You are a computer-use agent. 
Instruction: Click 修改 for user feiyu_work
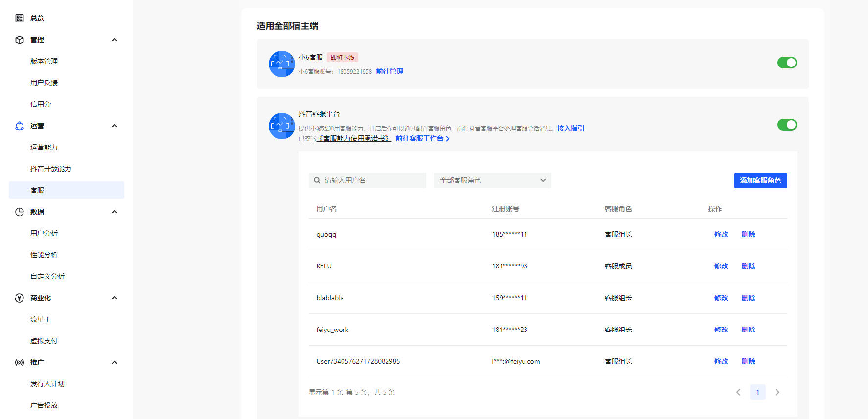point(721,330)
